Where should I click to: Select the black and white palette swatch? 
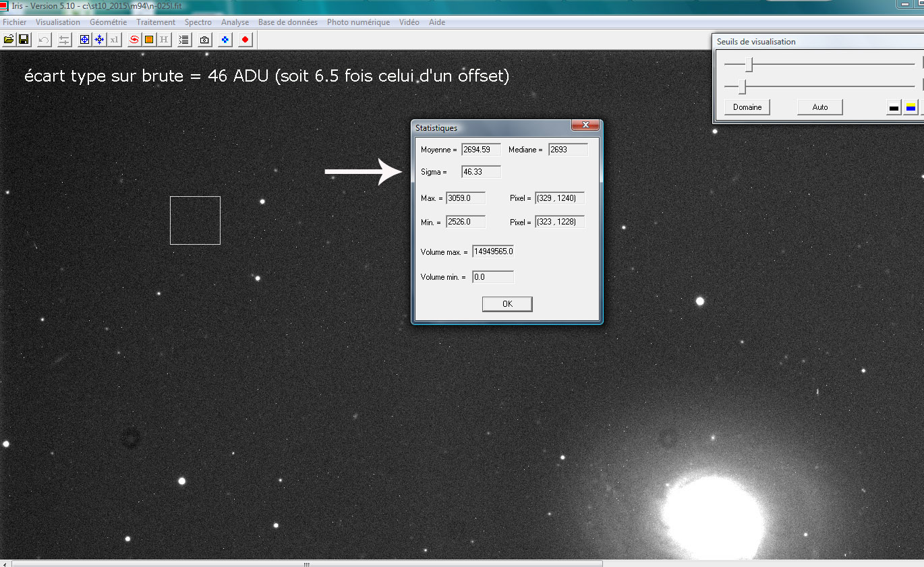pos(894,108)
